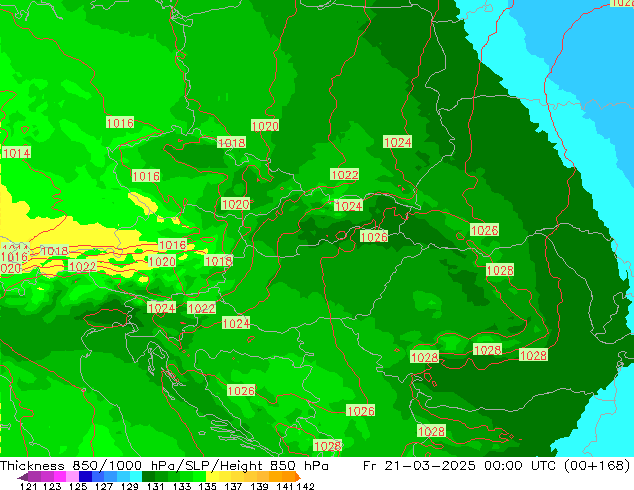The width and height of the screenshot is (634, 490).
Task: Click the legend value 141
Action: (285, 486)
